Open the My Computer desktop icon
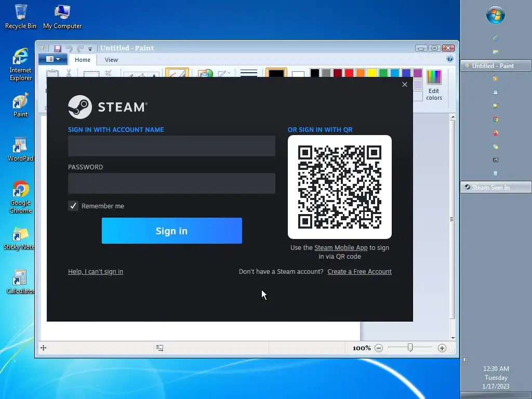 [x=62, y=17]
